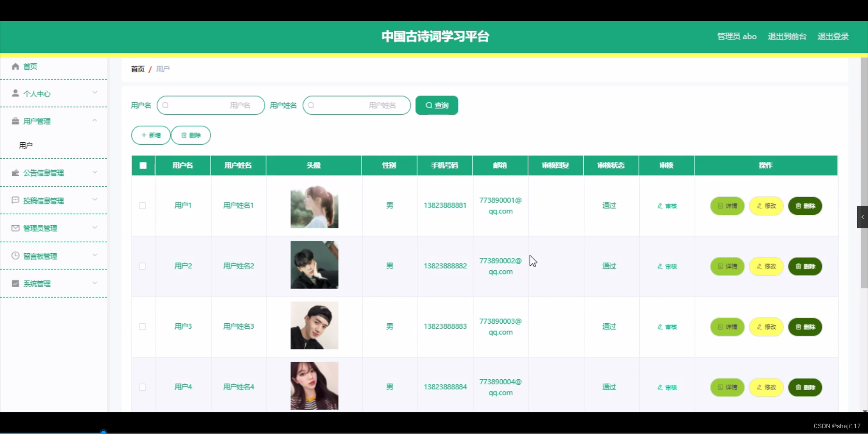
Task: Check the checkbox for 用户3 row
Action: pyautogui.click(x=142, y=327)
